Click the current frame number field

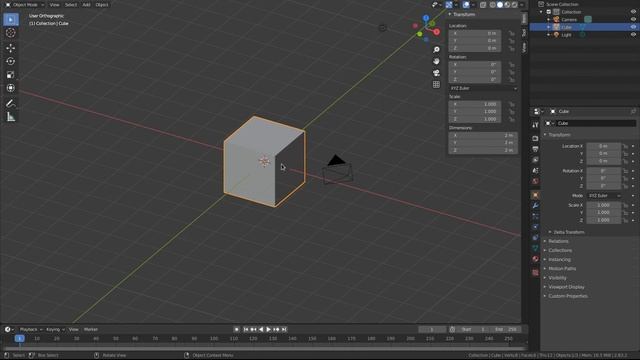(x=432, y=329)
